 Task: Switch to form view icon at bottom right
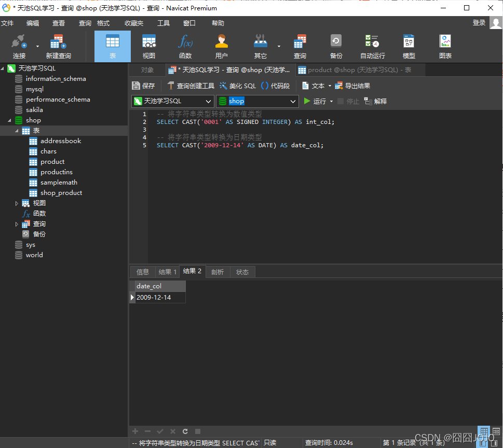pyautogui.click(x=496, y=431)
